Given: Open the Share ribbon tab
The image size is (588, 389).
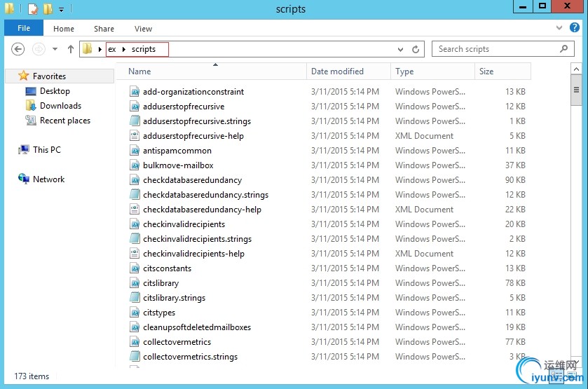Looking at the screenshot, I should pyautogui.click(x=104, y=29).
